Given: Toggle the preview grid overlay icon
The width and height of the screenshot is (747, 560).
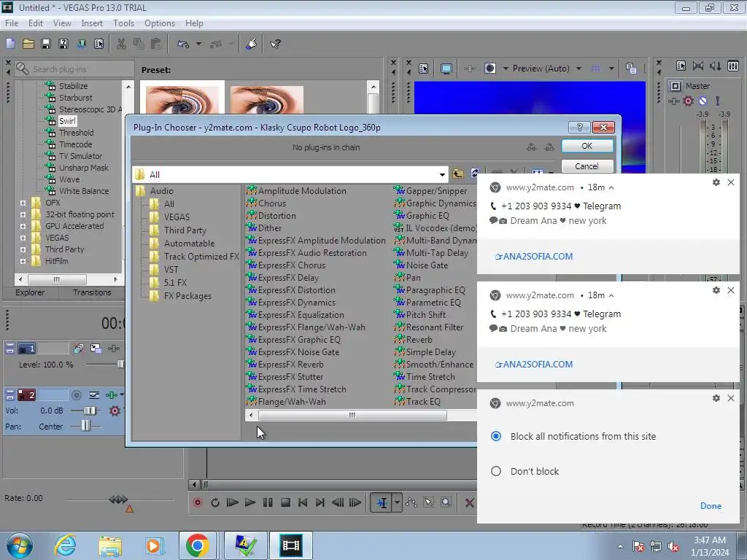Looking at the screenshot, I should [595, 69].
